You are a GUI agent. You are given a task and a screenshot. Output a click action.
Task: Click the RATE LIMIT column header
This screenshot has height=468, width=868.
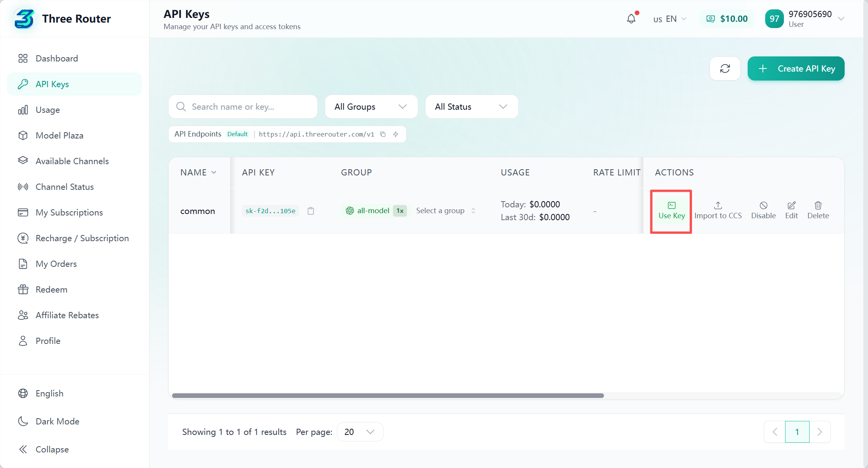coord(617,172)
